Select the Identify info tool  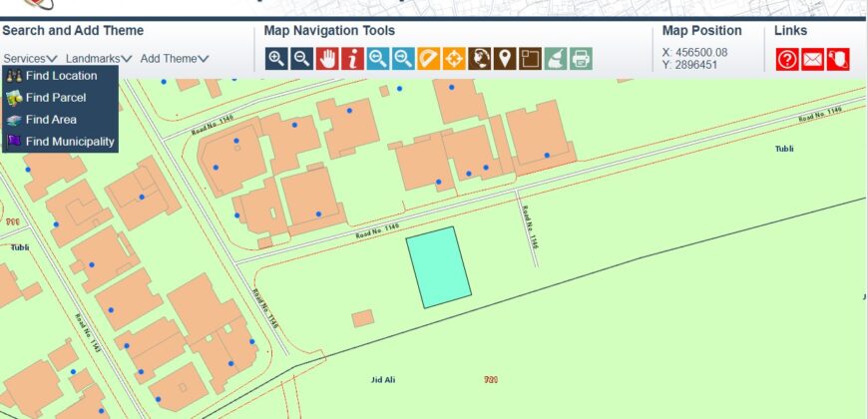(x=352, y=58)
